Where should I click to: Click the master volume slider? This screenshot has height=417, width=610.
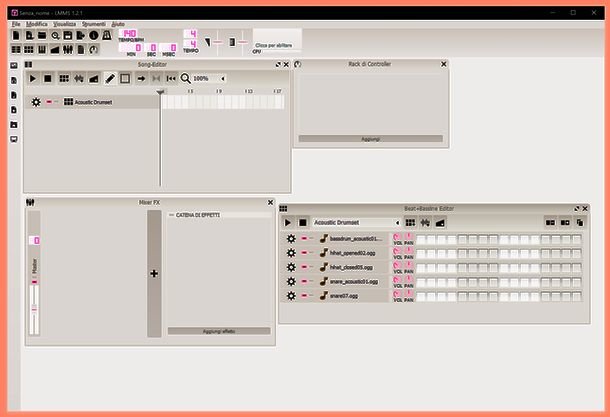point(218,42)
